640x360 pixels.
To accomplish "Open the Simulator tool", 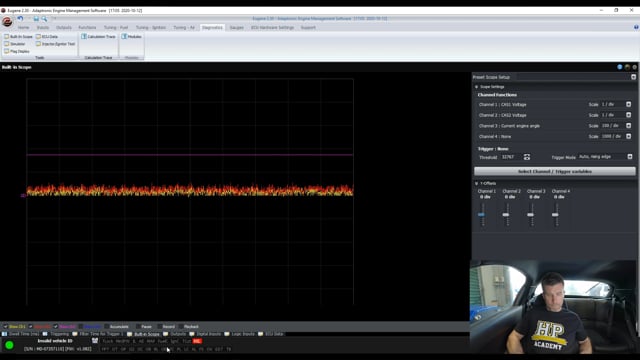I will pyautogui.click(x=15, y=44).
